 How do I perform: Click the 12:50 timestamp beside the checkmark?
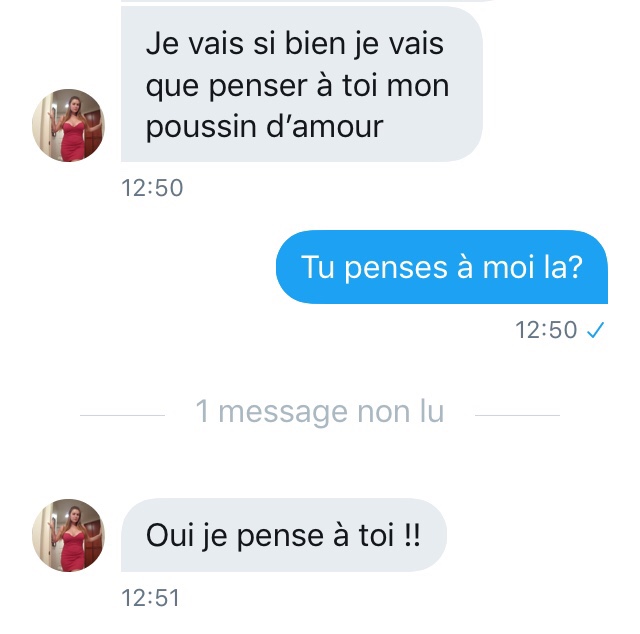pyautogui.click(x=546, y=330)
